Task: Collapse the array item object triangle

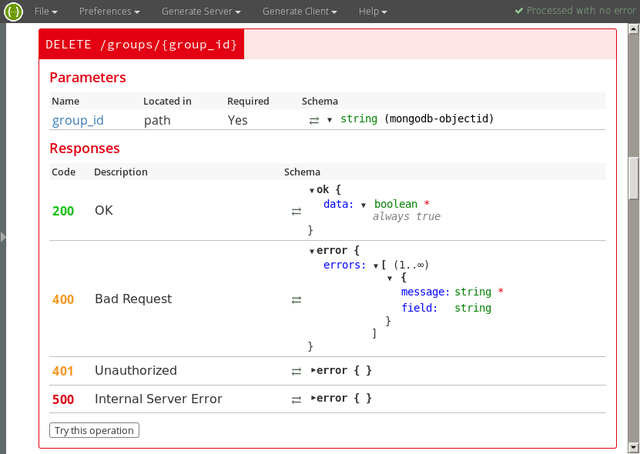Action: click(390, 278)
